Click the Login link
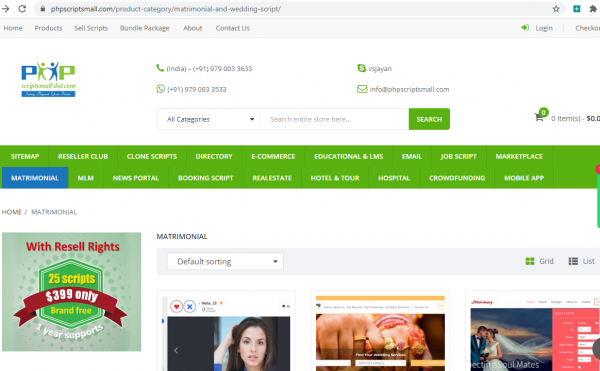Screen dimensions: 600x371 [x=544, y=28]
